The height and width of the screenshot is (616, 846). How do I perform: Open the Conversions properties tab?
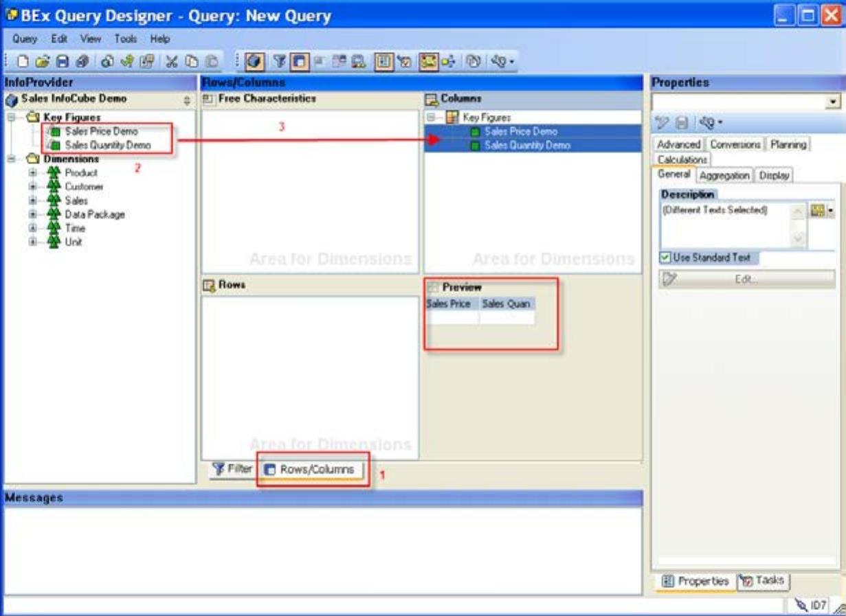click(736, 144)
